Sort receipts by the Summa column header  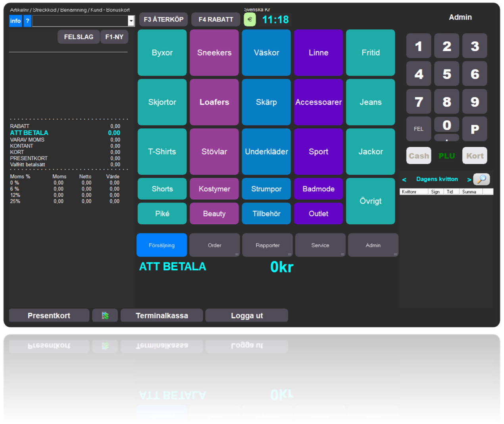coord(469,191)
